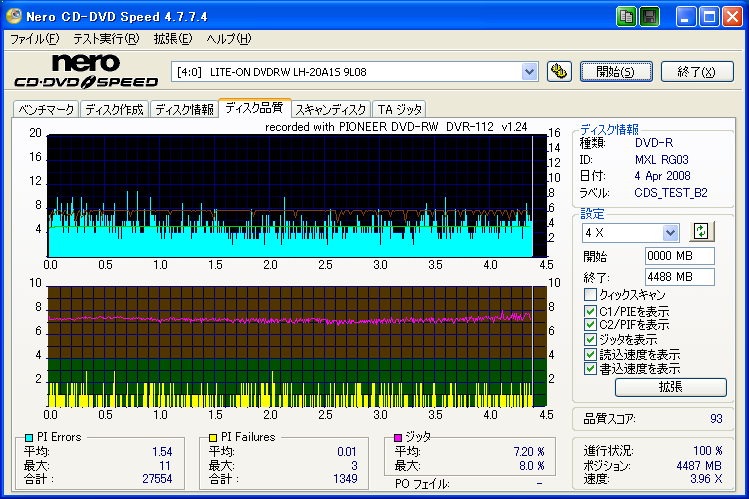
Task: Uncheck C1/PIEを表示
Action: click(x=590, y=311)
